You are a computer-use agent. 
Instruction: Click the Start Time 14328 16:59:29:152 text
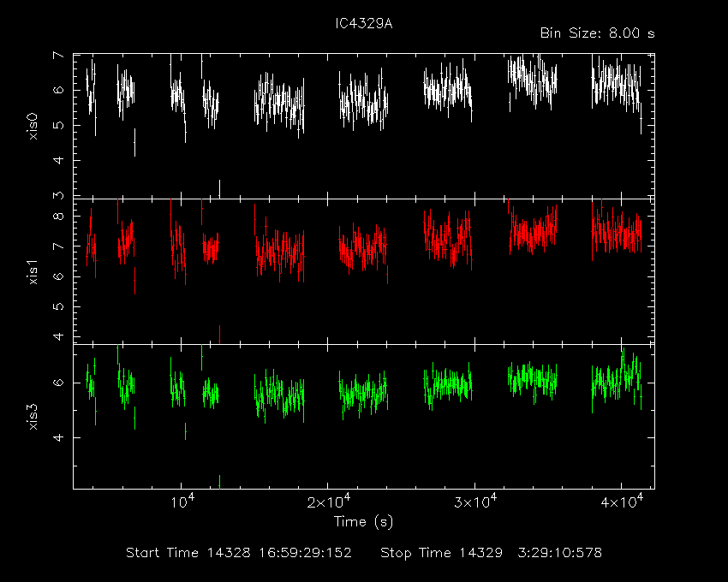pyautogui.click(x=239, y=553)
